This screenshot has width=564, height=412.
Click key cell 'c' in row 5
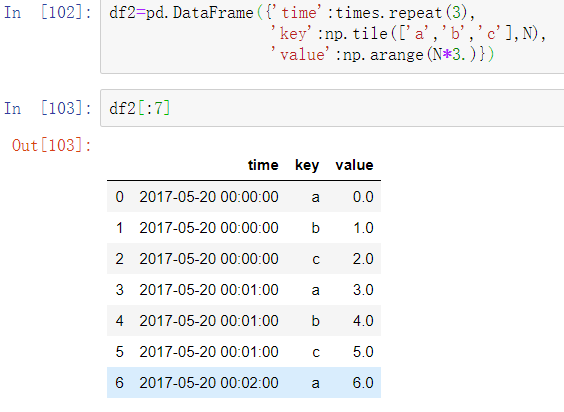coord(315,352)
